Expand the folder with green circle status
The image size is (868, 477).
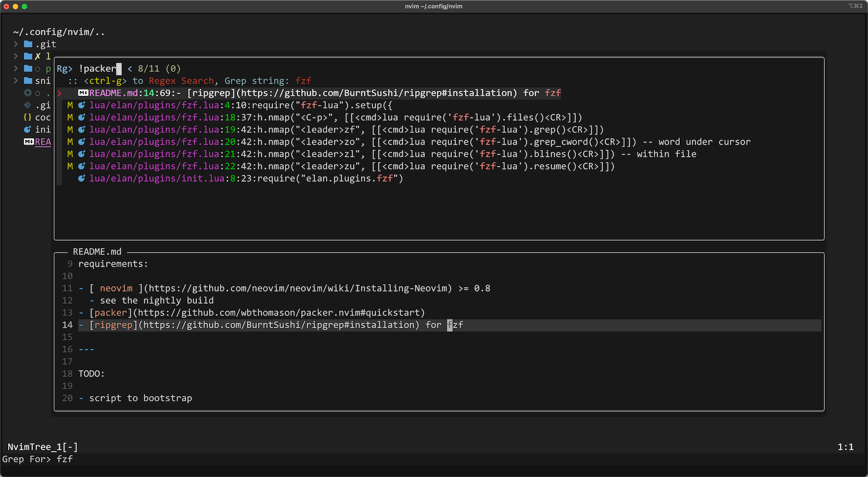[16, 68]
